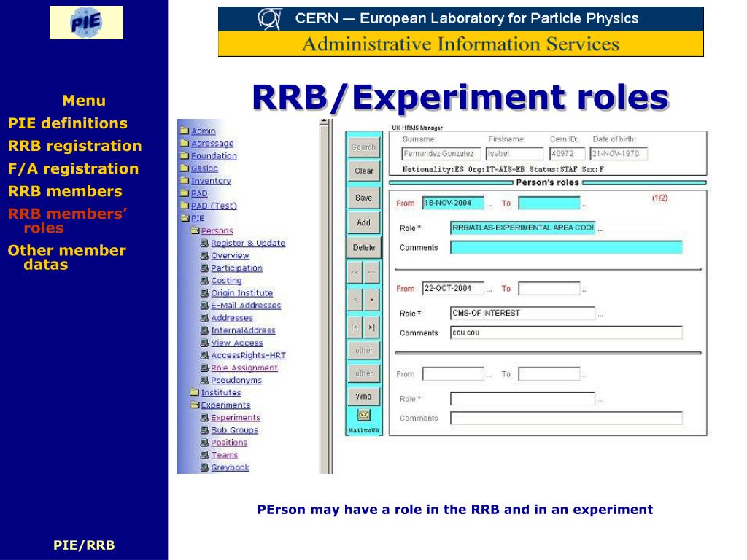
Task: Click the Admin folder icon
Action: [185, 131]
